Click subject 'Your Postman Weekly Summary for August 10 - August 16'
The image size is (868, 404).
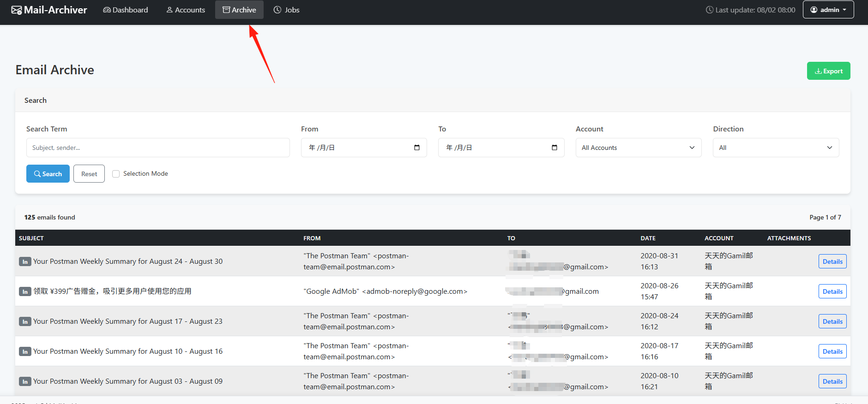tap(128, 351)
